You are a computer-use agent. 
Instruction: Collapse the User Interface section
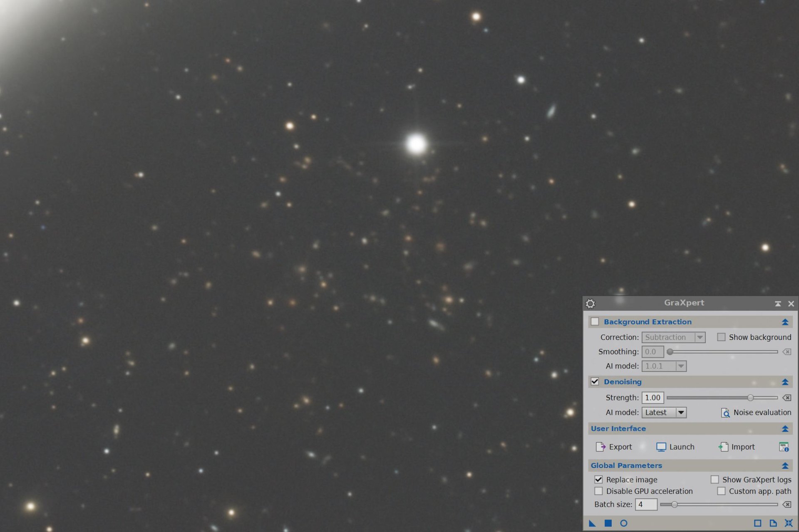[785, 428]
